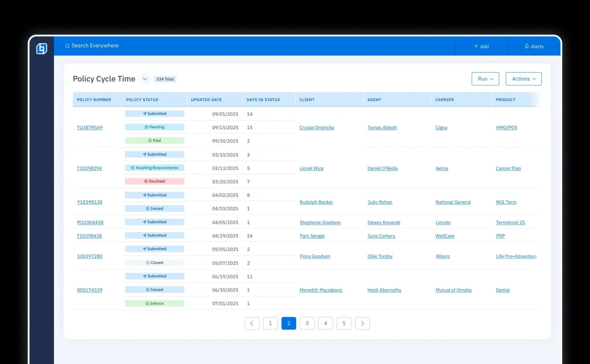Open the Actions dropdown
This screenshot has width=590, height=364.
523,79
